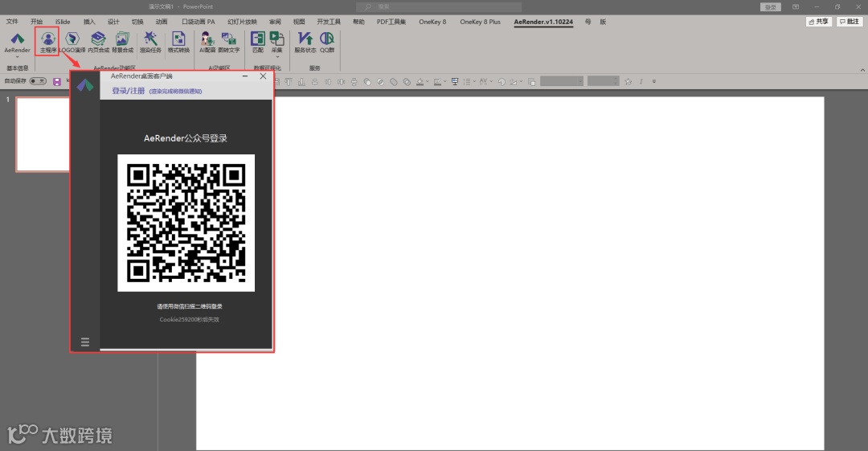Switch to the 插入 Insert tab
The image size is (868, 451).
coord(89,22)
